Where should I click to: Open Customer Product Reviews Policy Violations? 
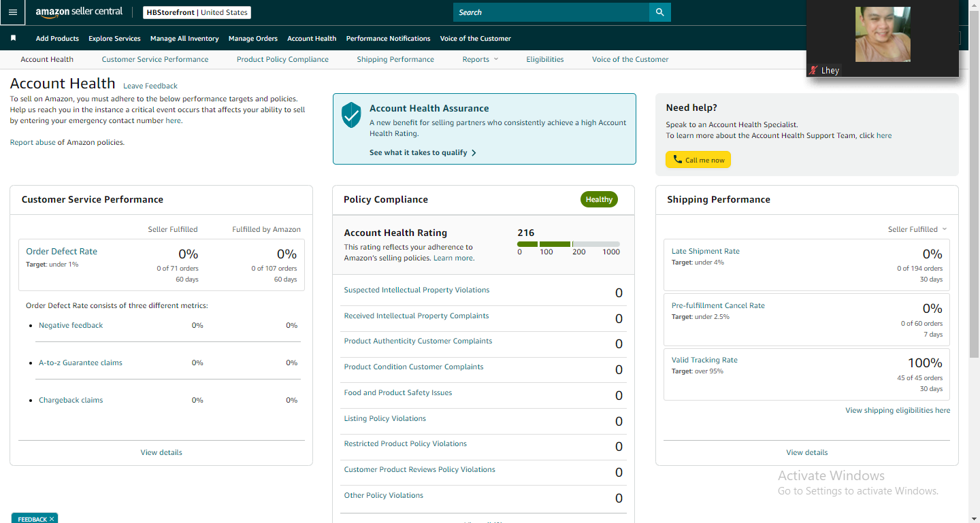coord(420,469)
